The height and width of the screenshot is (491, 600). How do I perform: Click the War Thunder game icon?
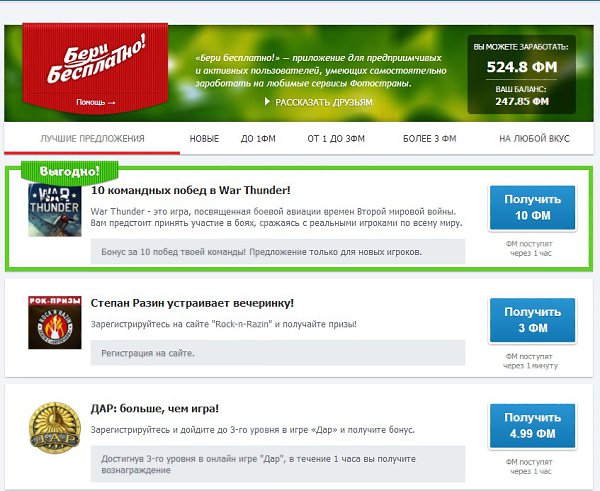coord(55,210)
